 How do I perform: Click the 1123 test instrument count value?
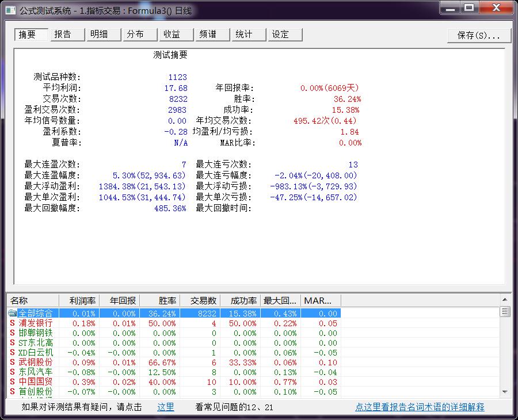pyautogui.click(x=178, y=77)
